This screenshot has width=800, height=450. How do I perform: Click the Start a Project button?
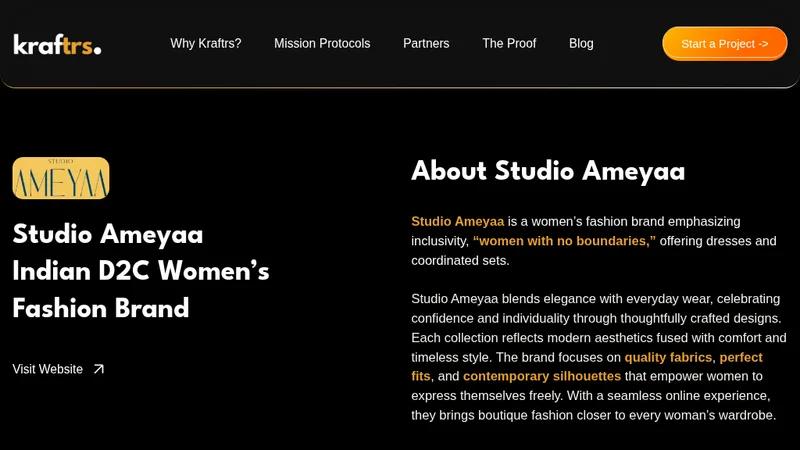click(724, 43)
